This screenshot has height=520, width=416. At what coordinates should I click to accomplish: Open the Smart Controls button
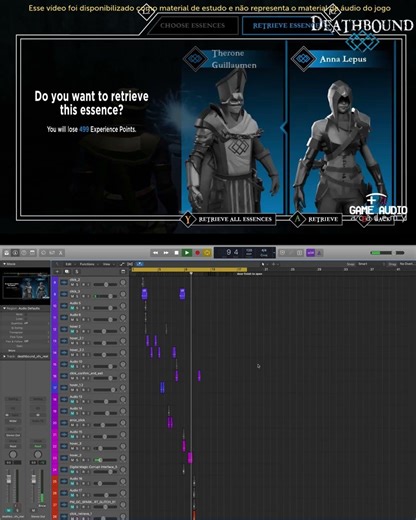43,253
